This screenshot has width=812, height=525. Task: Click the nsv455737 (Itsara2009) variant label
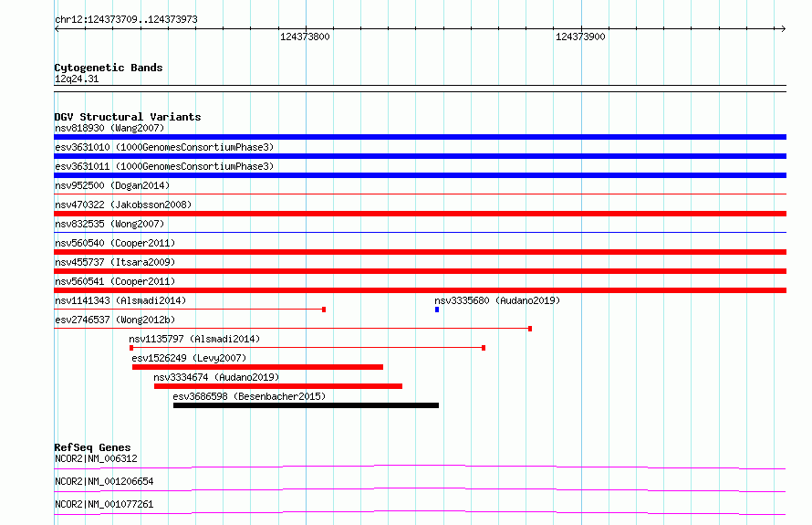(115, 262)
